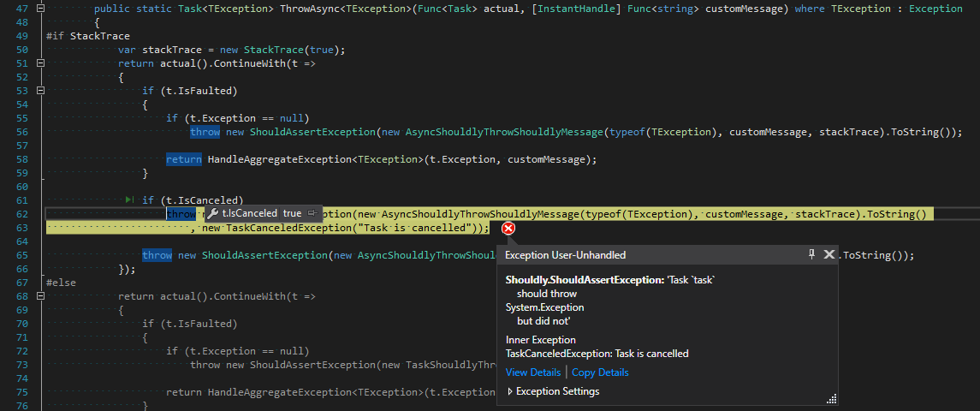The image size is (980, 411).
Task: Click 'if (t.IsFaulted)' on line 69
Action: point(189,324)
